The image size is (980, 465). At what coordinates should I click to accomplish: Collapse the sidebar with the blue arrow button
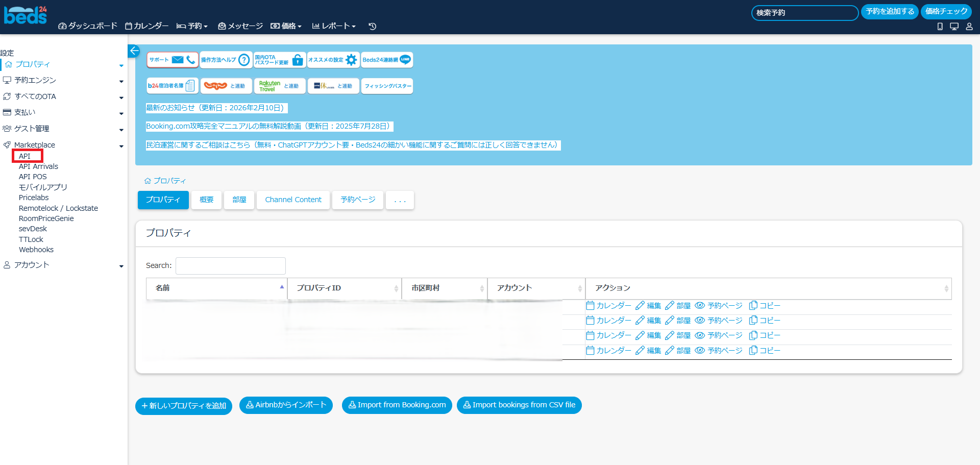(x=134, y=51)
